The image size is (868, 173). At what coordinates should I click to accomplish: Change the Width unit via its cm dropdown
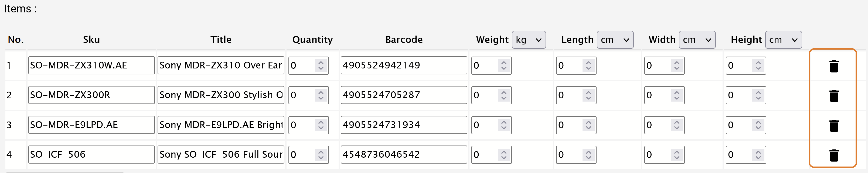[697, 40]
